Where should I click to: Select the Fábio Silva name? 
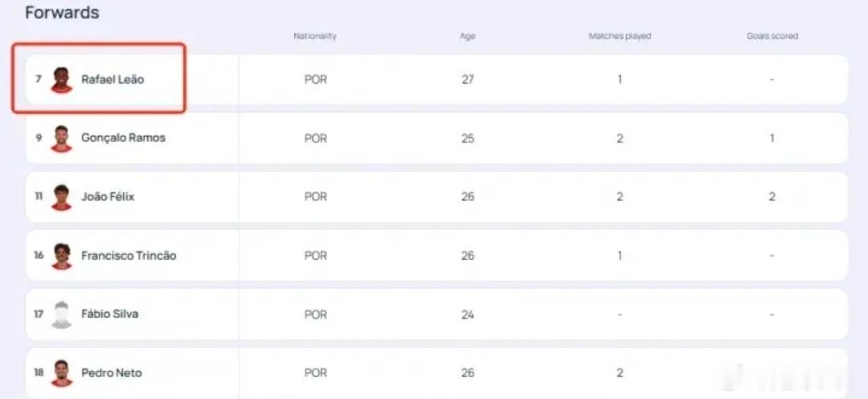click(109, 314)
